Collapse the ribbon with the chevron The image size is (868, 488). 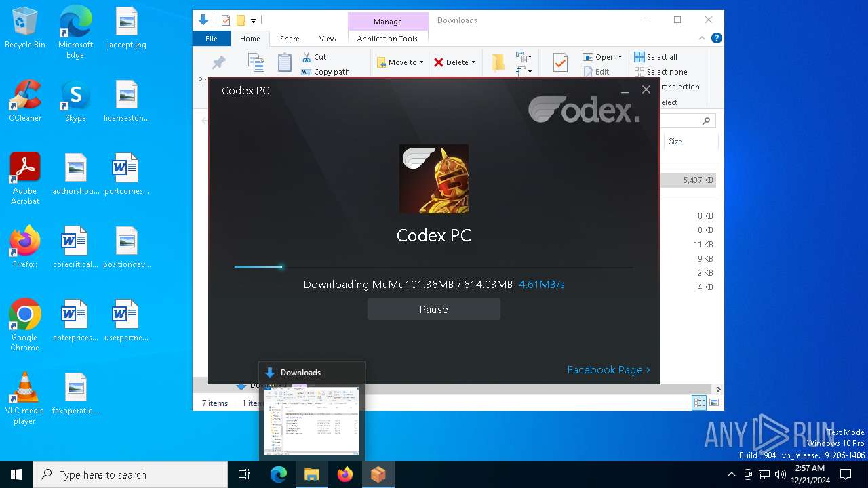702,38
